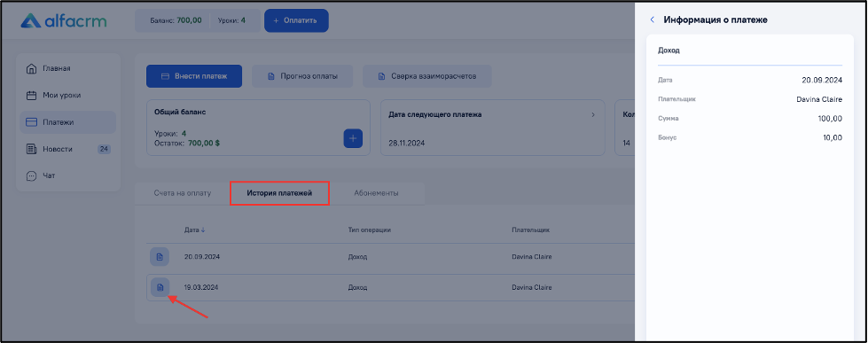Image resolution: width=868 pixels, height=343 pixels.
Task: Open Новости in the sidebar
Action: pos(68,149)
